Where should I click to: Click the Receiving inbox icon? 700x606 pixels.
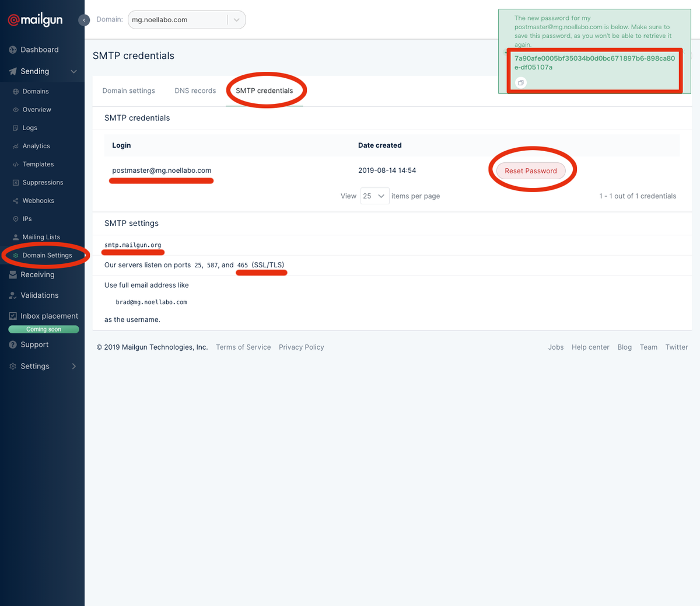click(13, 274)
